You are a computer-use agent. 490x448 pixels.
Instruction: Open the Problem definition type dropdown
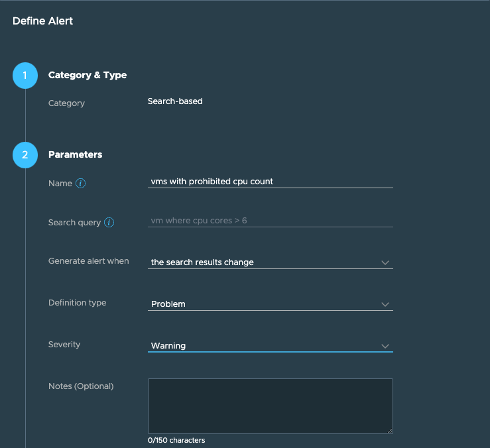(271, 304)
